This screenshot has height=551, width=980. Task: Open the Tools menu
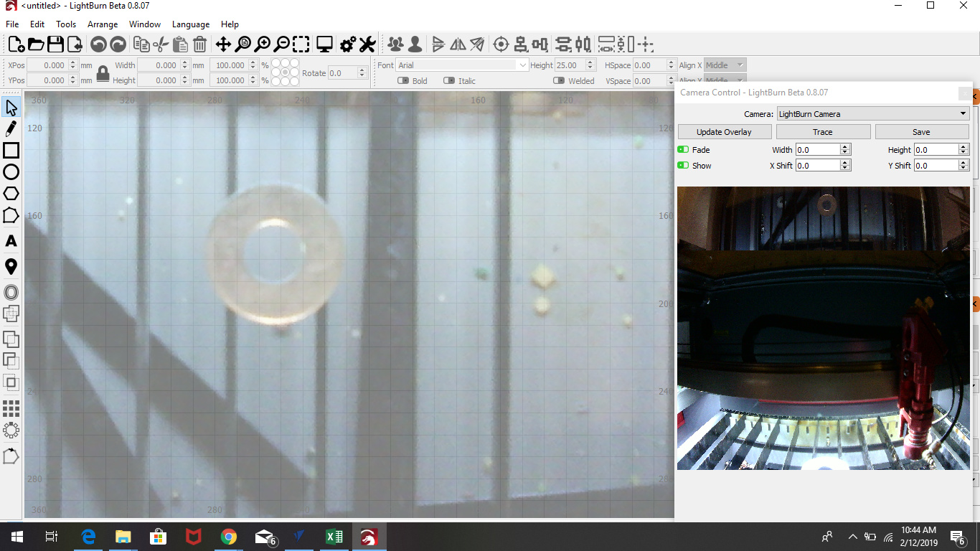(66, 24)
